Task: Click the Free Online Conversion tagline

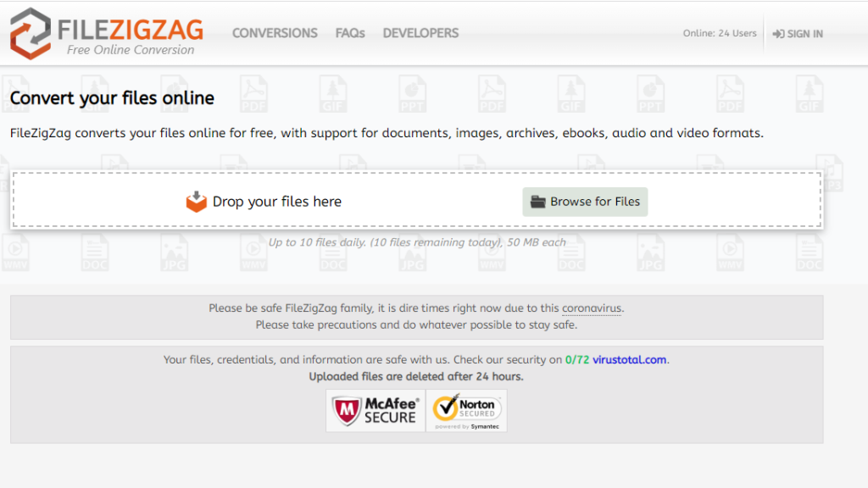Action: 131,50
